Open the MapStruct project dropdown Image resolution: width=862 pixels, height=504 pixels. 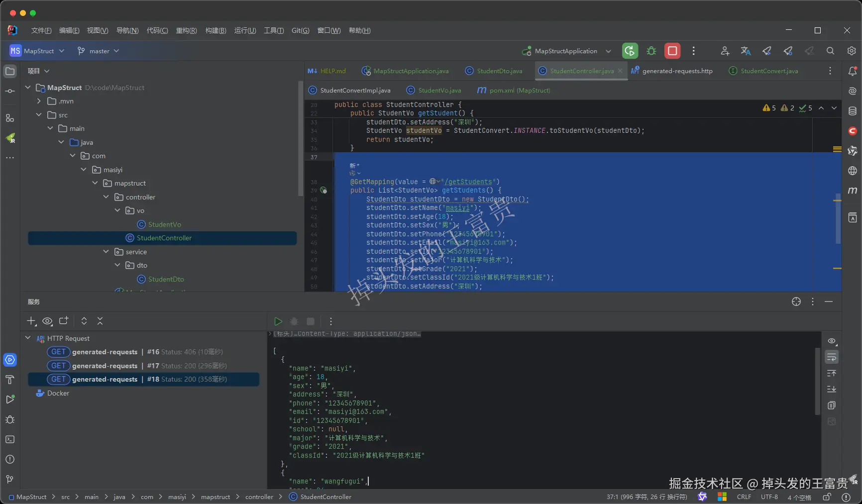[x=37, y=51]
